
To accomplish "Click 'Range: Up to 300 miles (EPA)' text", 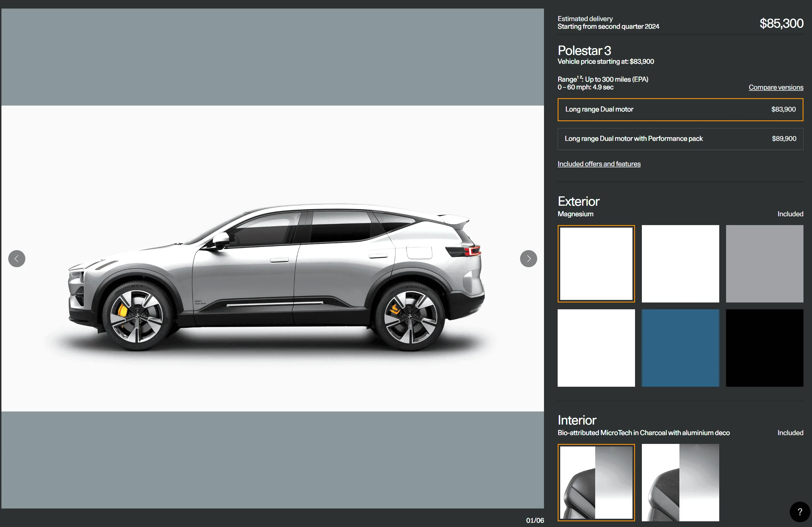I will [x=603, y=79].
